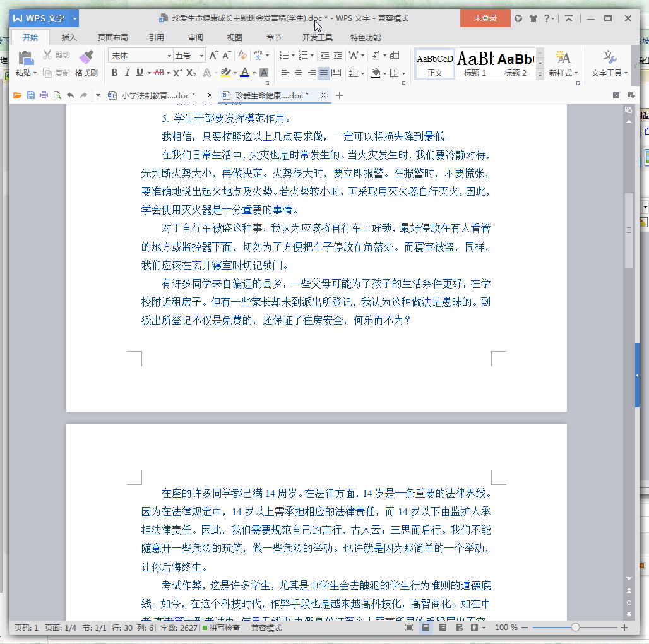This screenshot has height=644, width=649.
Task: Click the undo arrow icon
Action: coord(70,95)
